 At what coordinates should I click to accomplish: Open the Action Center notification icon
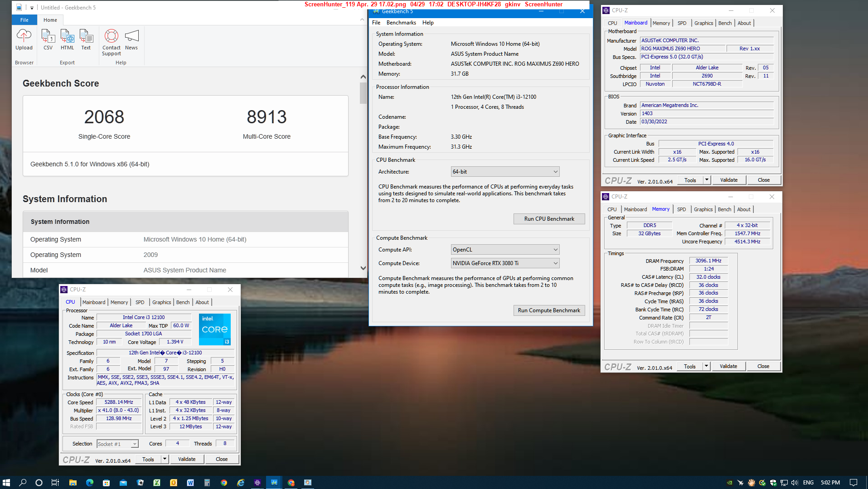853,482
